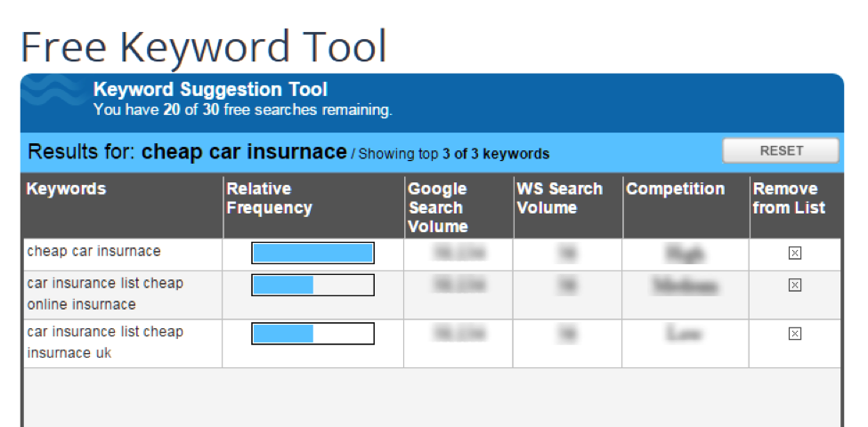Click the full frequency bar in first row
Screen dimensions: 868x427
312,253
